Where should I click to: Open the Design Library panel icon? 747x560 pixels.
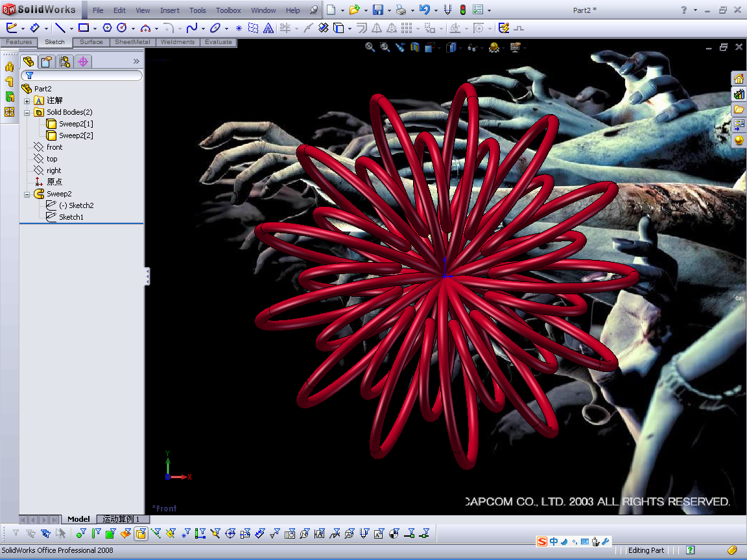pos(739,94)
